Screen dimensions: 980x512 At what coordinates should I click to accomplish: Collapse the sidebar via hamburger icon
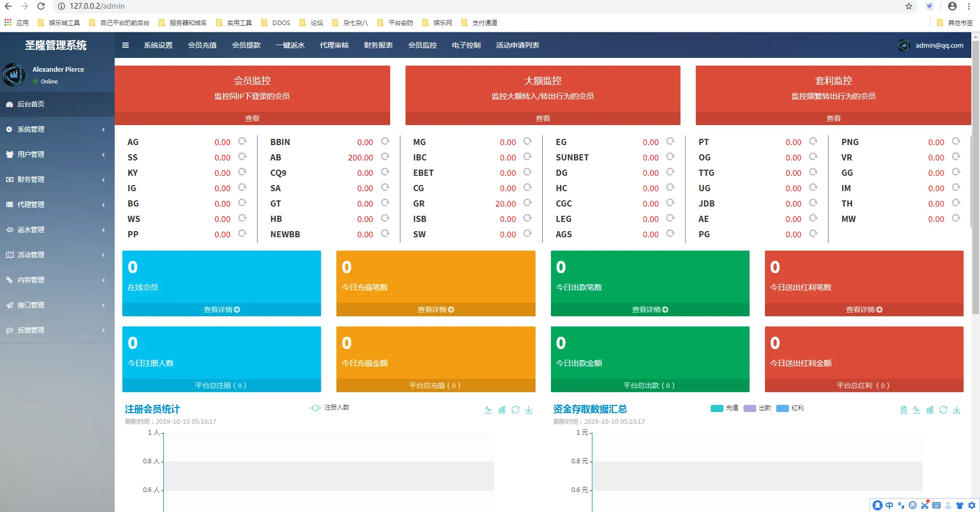coord(125,45)
